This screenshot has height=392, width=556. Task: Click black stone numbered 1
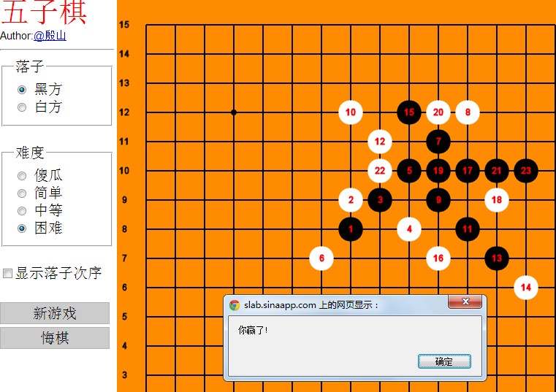pyautogui.click(x=351, y=229)
